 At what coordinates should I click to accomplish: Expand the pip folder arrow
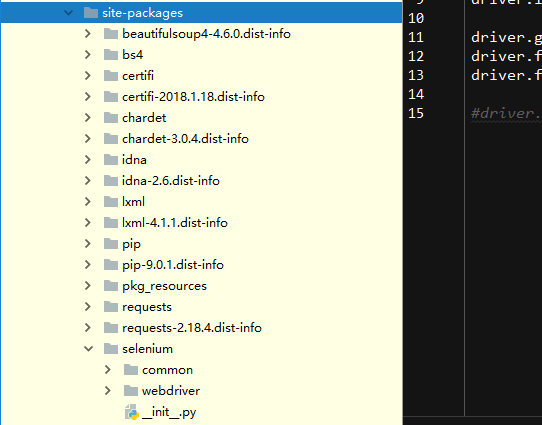88,244
